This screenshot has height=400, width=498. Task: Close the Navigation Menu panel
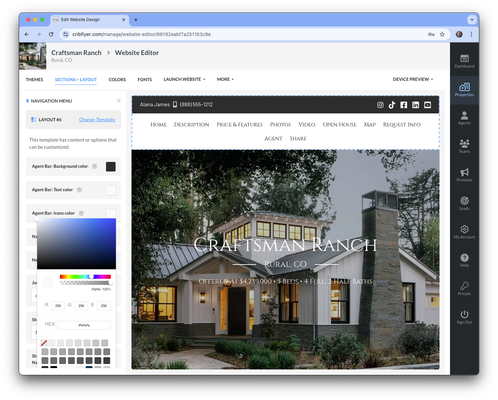pyautogui.click(x=119, y=100)
